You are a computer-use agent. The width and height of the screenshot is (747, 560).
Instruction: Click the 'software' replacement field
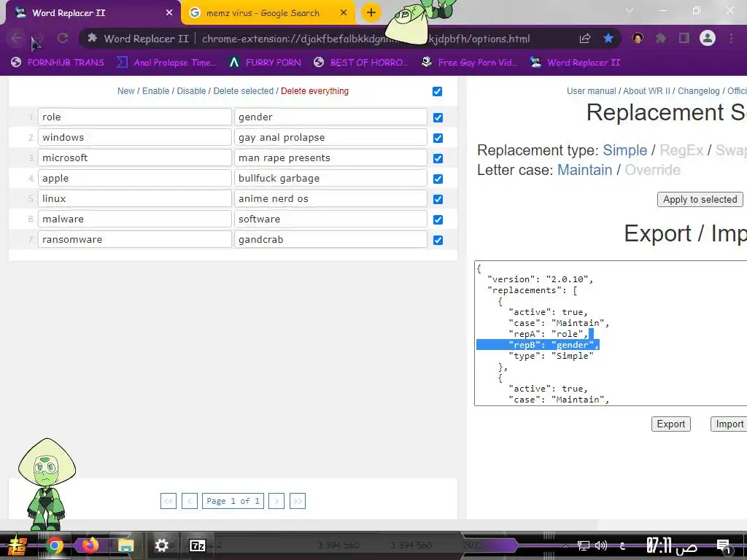pos(330,219)
